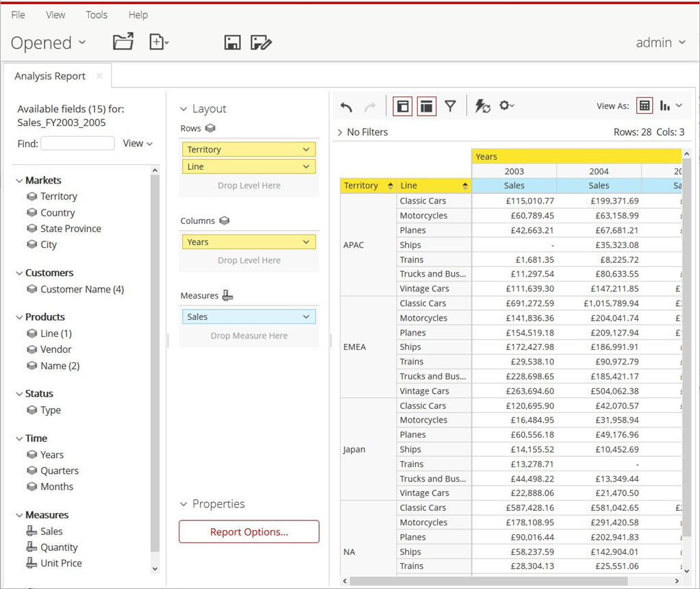Click the Save As icon
The height and width of the screenshot is (589, 700).
261,42
